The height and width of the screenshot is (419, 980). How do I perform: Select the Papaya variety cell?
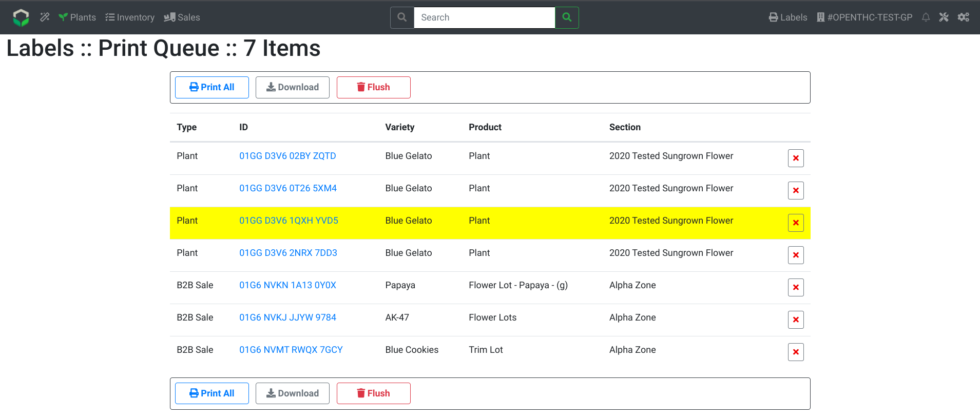pyautogui.click(x=400, y=285)
